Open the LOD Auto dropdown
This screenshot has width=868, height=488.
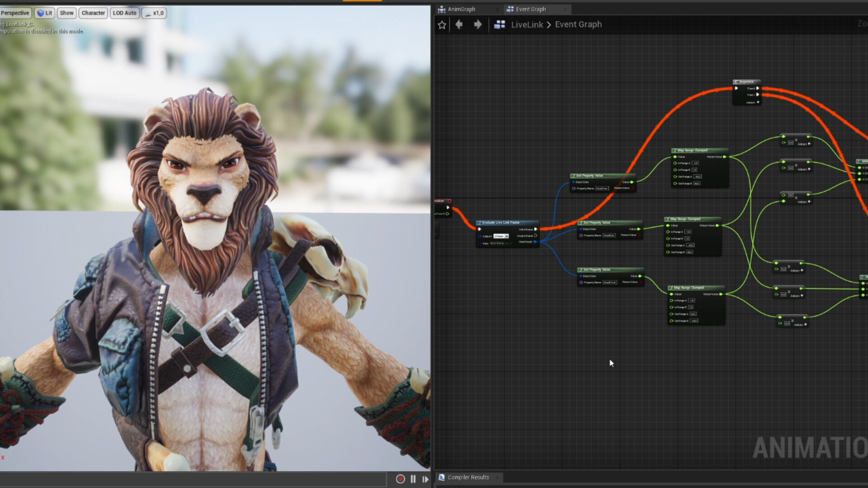pos(124,13)
